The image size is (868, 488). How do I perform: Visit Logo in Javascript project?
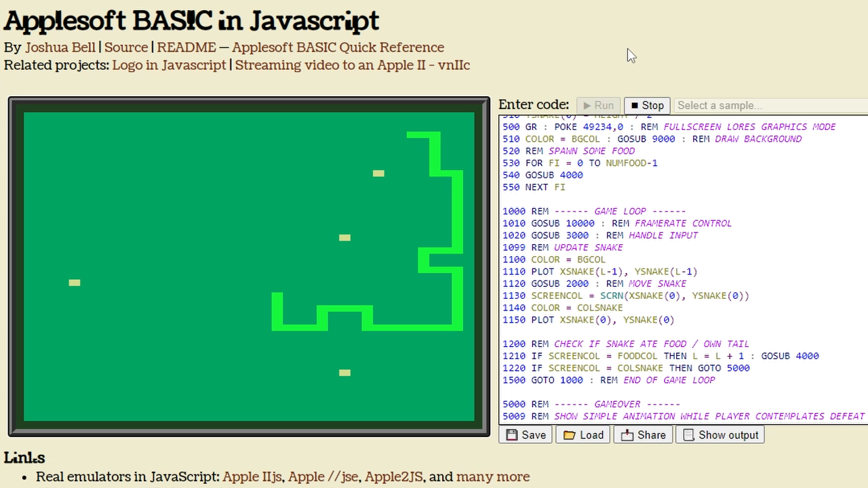[170, 65]
